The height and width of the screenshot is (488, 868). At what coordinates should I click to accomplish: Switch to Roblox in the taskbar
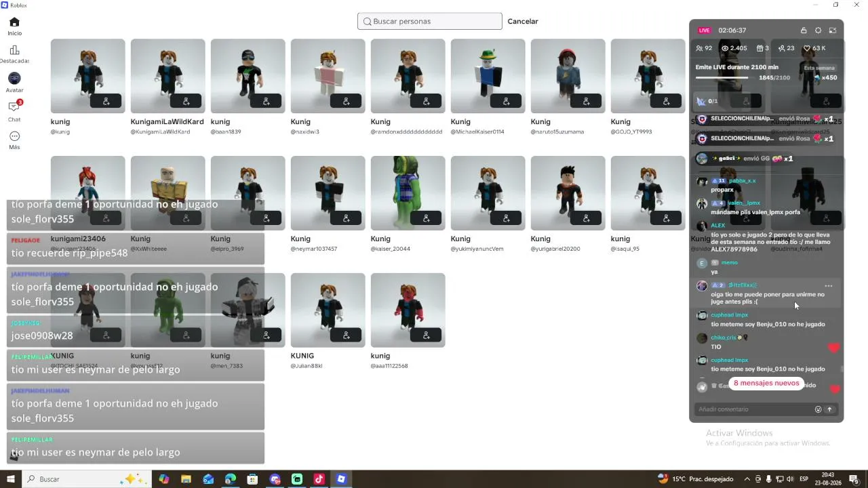[x=342, y=479]
